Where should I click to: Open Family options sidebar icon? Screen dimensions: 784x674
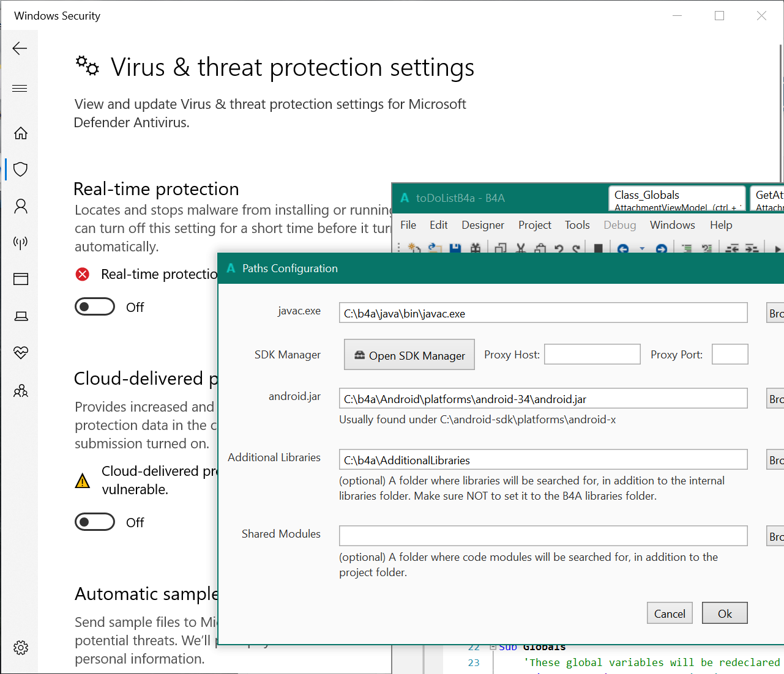(x=21, y=391)
